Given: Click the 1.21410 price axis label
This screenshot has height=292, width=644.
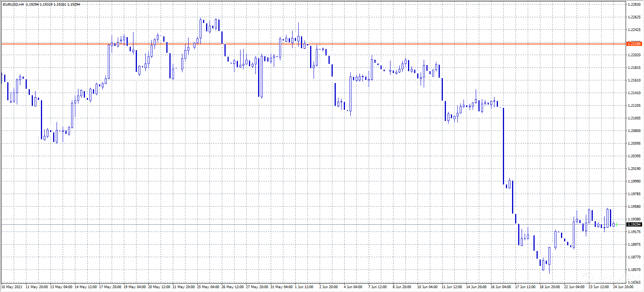Looking at the screenshot, I should tap(634, 93).
